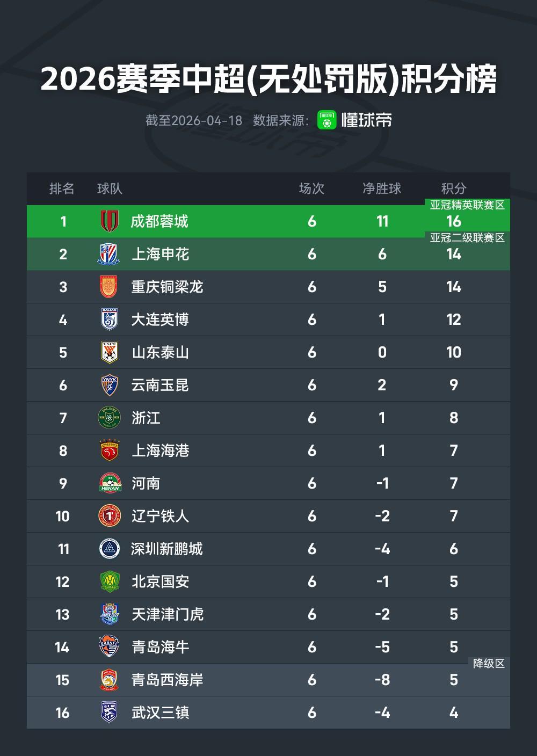Click the 云南玉昆 shield logo

[x=109, y=385]
